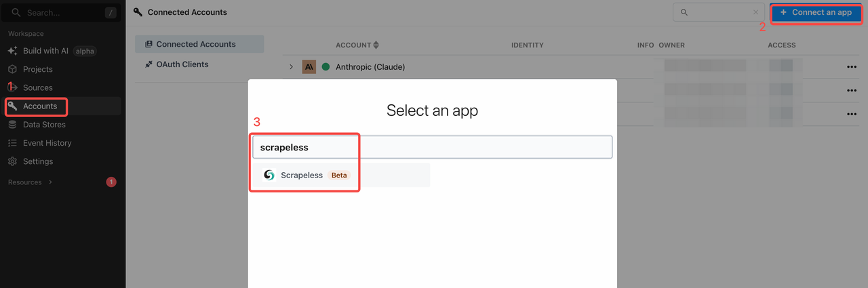Click the Owner column header
The height and width of the screenshot is (288, 868).
(671, 45)
